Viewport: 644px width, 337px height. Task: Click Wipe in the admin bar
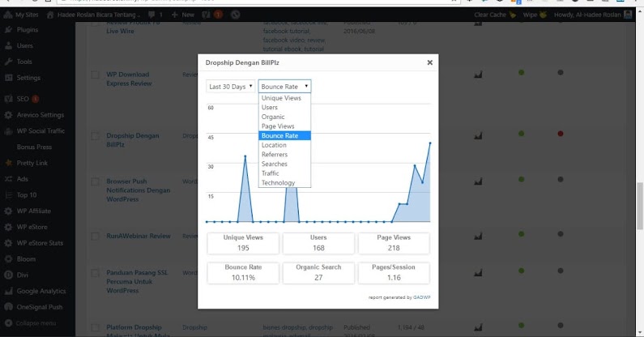[x=535, y=15]
